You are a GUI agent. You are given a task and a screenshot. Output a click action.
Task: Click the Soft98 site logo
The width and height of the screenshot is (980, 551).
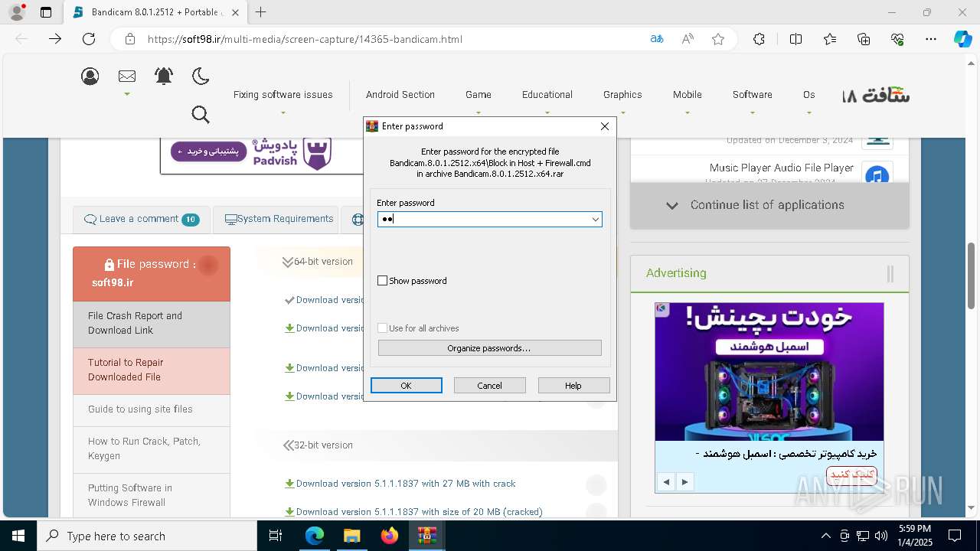[876, 96]
